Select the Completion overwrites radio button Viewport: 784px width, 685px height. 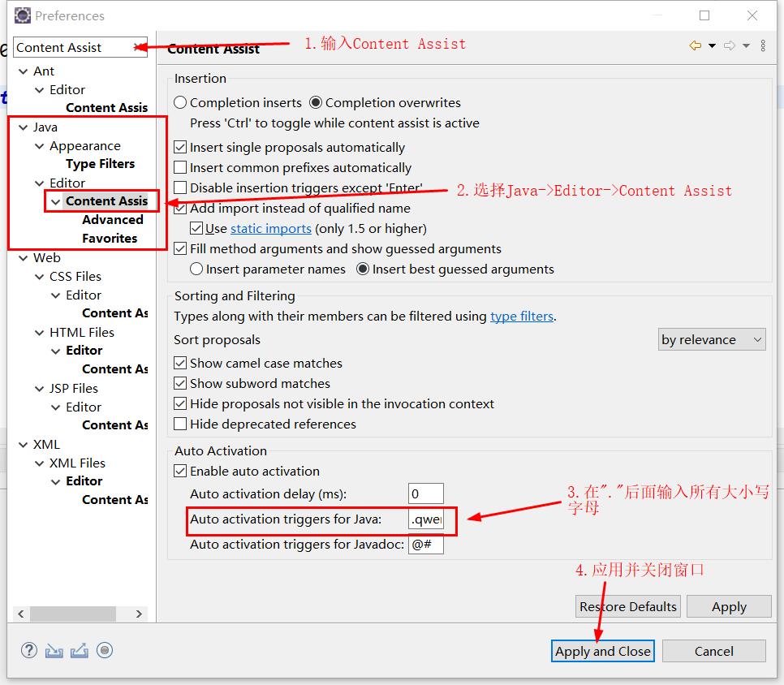(316, 102)
